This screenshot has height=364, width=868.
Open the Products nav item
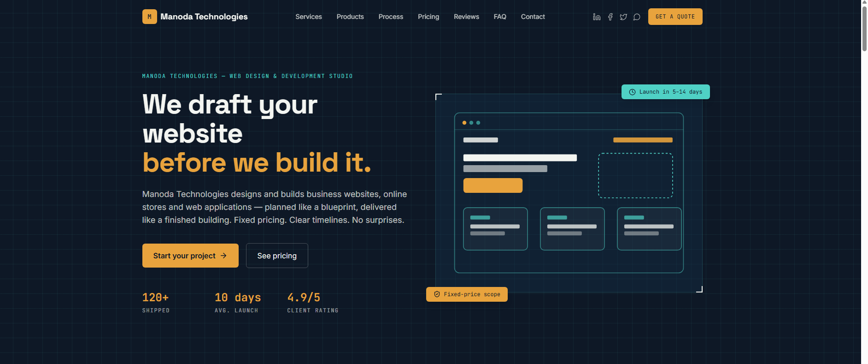pyautogui.click(x=350, y=17)
